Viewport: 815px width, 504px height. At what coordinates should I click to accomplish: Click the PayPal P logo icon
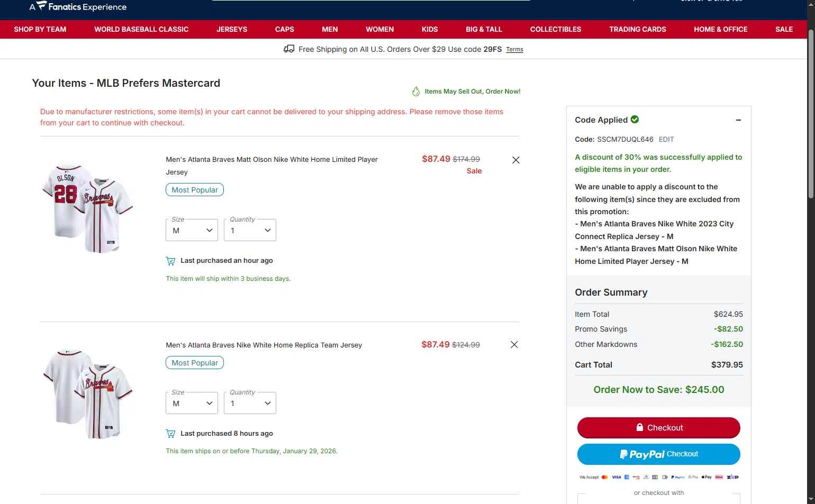coord(624,454)
